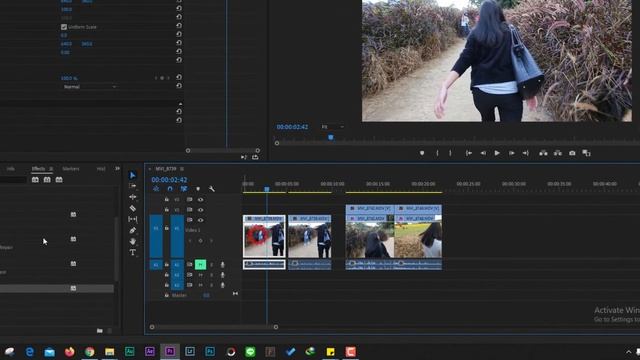Lock the V3 video track
The width and height of the screenshot is (640, 360).
coord(167,200)
